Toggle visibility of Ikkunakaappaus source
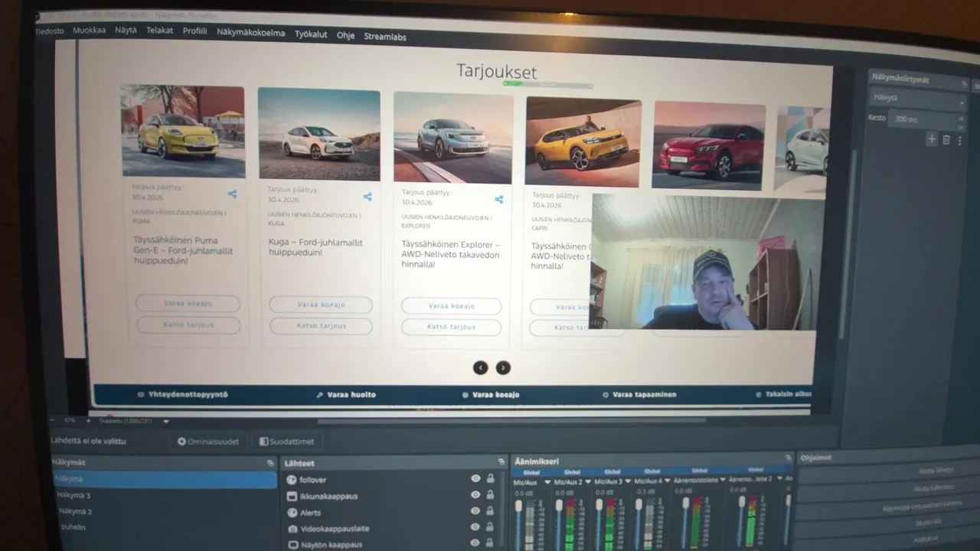This screenshot has width=980, height=551. 475,494
